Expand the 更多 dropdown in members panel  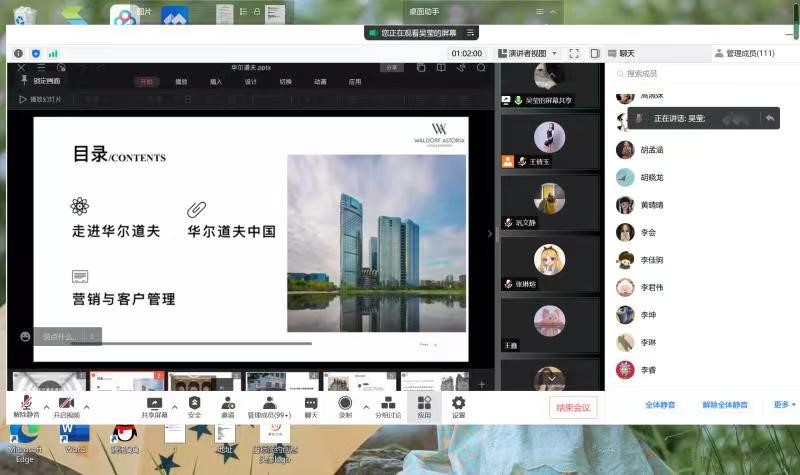783,405
